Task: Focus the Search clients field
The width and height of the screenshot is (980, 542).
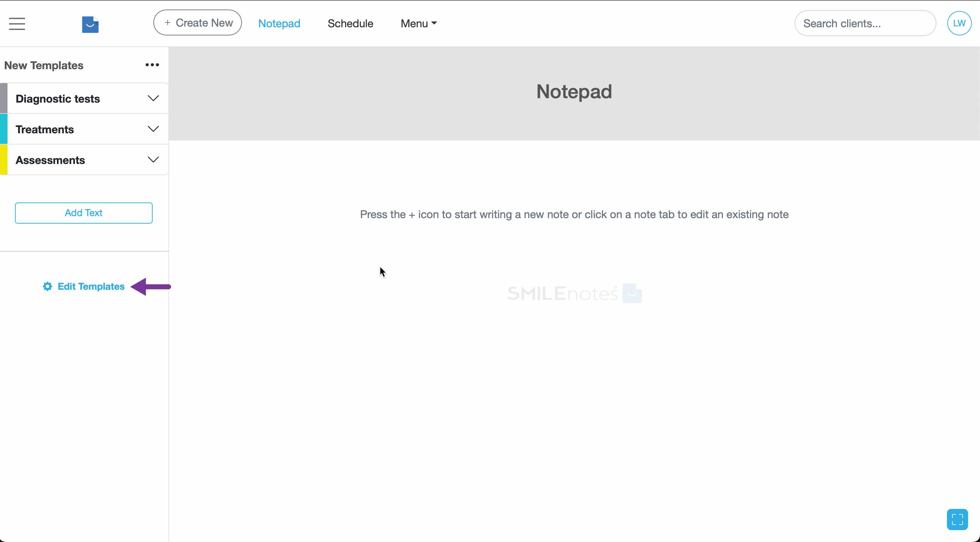Action: click(865, 24)
